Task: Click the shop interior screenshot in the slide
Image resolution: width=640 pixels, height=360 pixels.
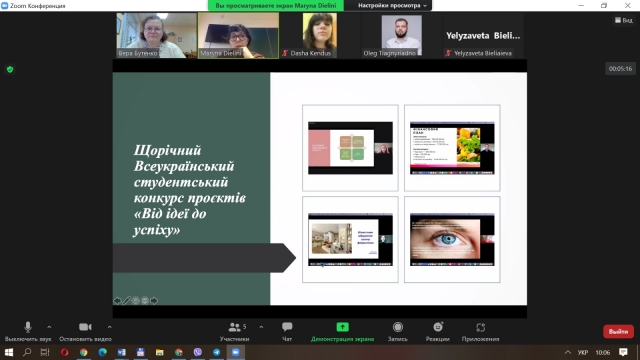Action: [350, 239]
